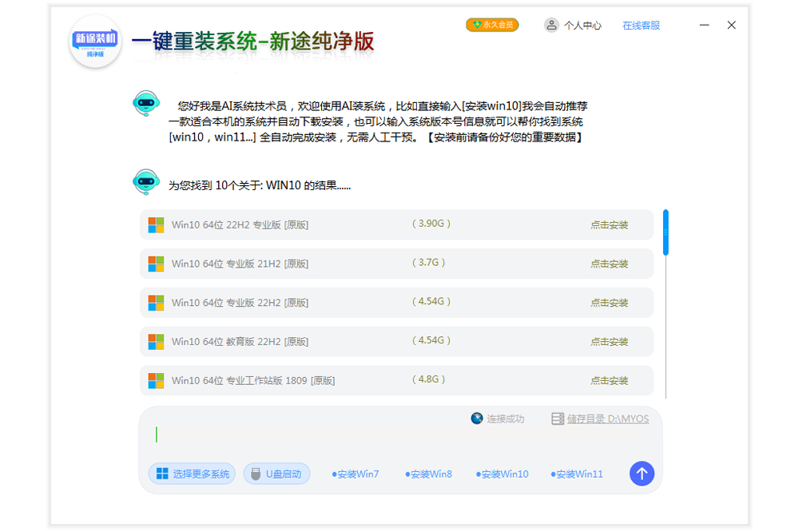Screen dimensions: 799x532
Task: Choose the 安装Win7 quick option
Action: point(356,474)
